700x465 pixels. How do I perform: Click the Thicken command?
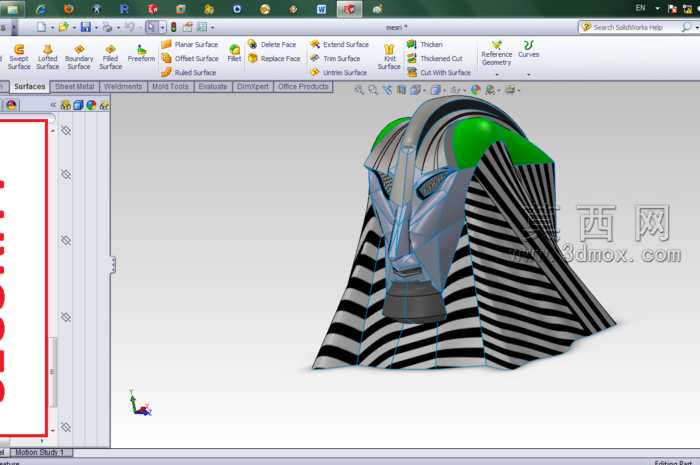[425, 44]
